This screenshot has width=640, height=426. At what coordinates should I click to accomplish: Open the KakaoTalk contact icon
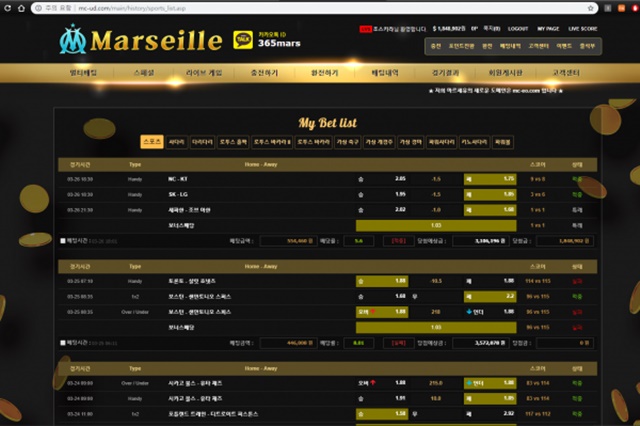pos(243,40)
